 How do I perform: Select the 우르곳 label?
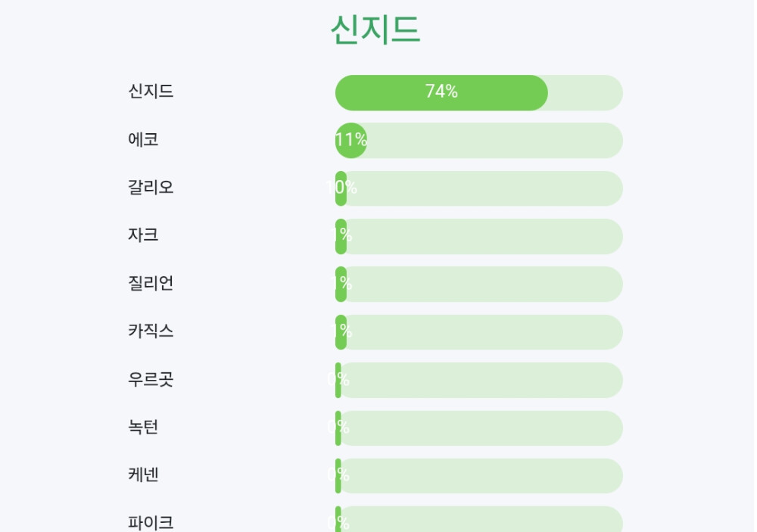(x=151, y=379)
